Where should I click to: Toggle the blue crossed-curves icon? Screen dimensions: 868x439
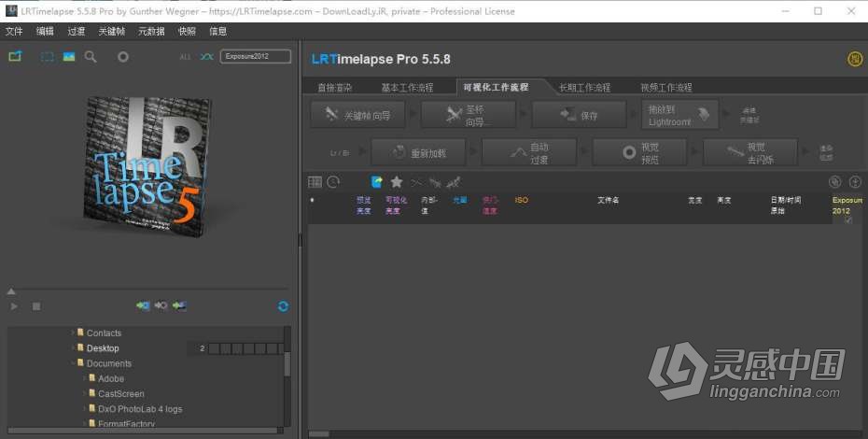pos(206,57)
